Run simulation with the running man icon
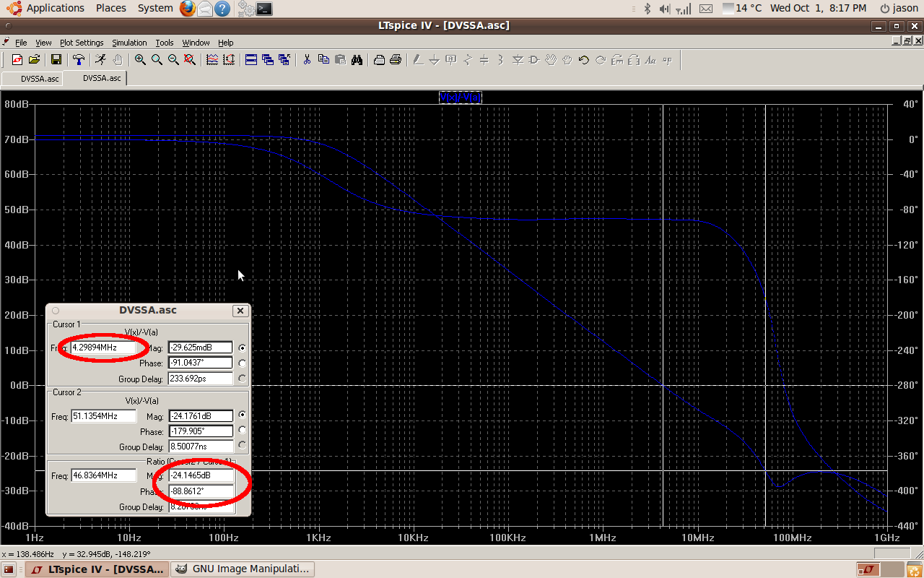924x578 pixels. (100, 60)
